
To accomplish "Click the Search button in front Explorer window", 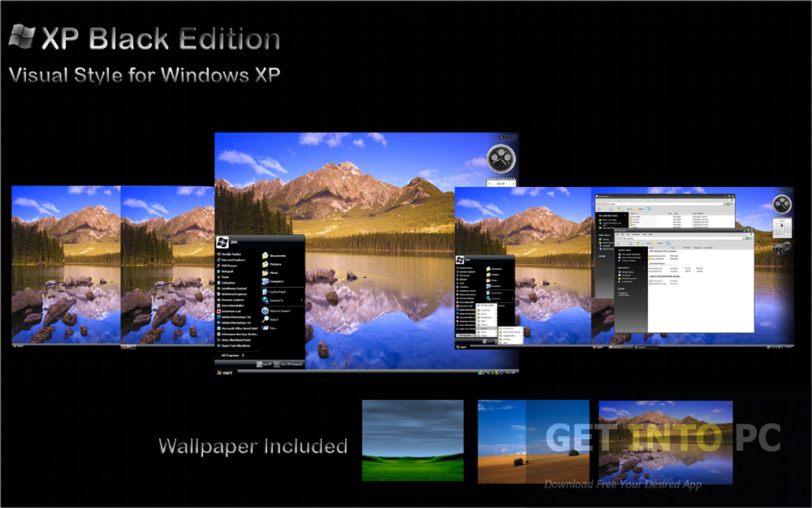I will (x=647, y=243).
